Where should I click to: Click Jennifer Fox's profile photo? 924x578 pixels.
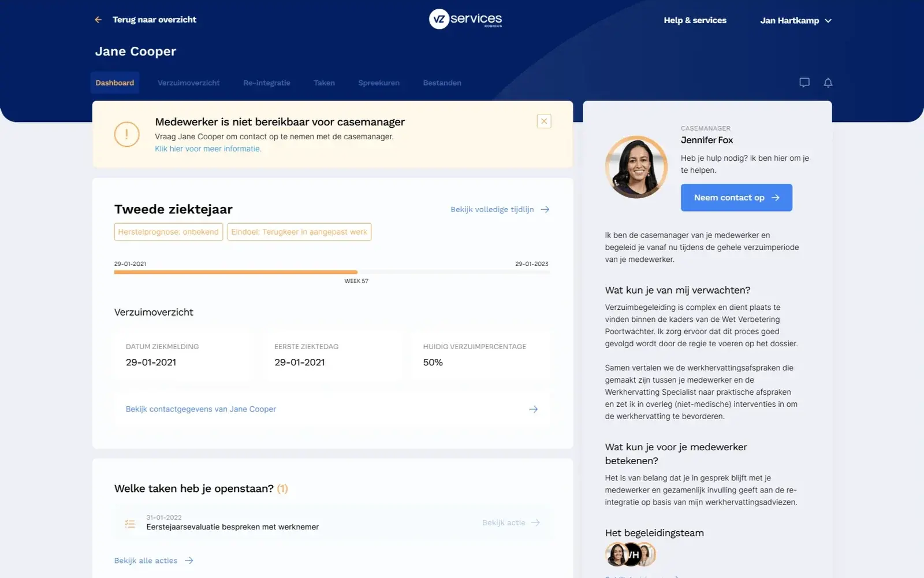(x=636, y=167)
